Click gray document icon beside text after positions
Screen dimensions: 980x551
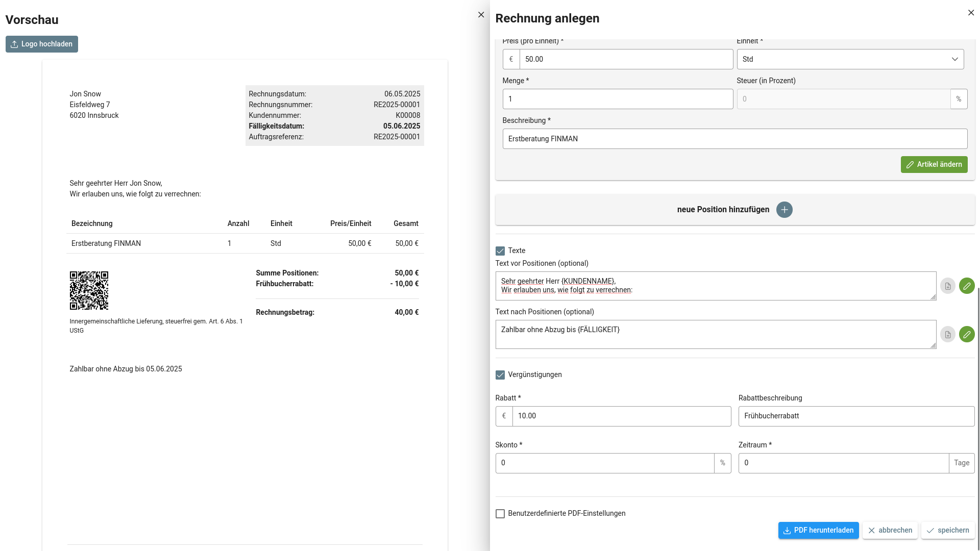[x=947, y=334]
